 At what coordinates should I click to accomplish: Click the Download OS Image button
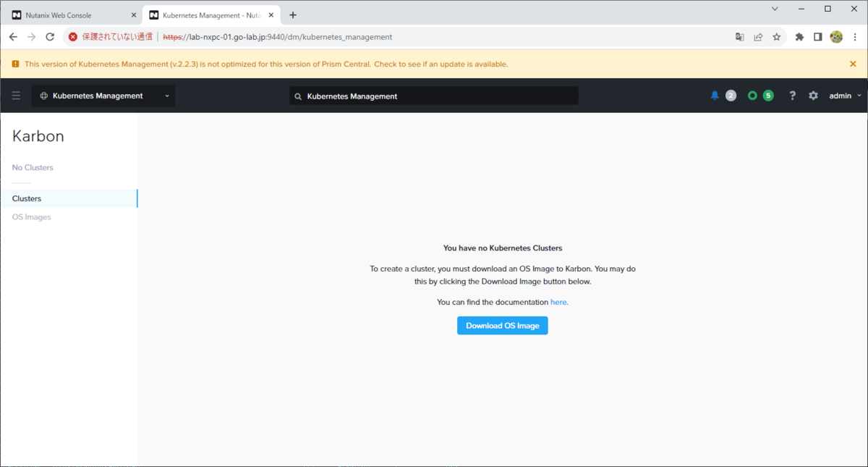[503, 326]
